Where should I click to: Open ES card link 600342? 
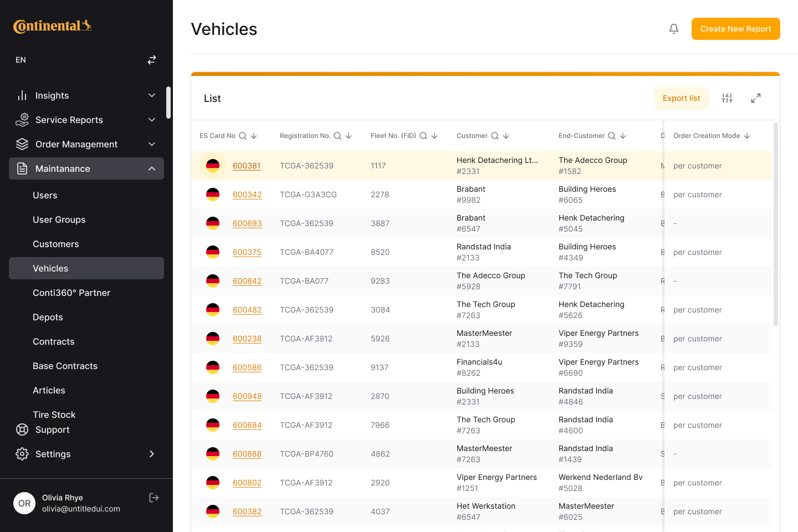pyautogui.click(x=247, y=195)
